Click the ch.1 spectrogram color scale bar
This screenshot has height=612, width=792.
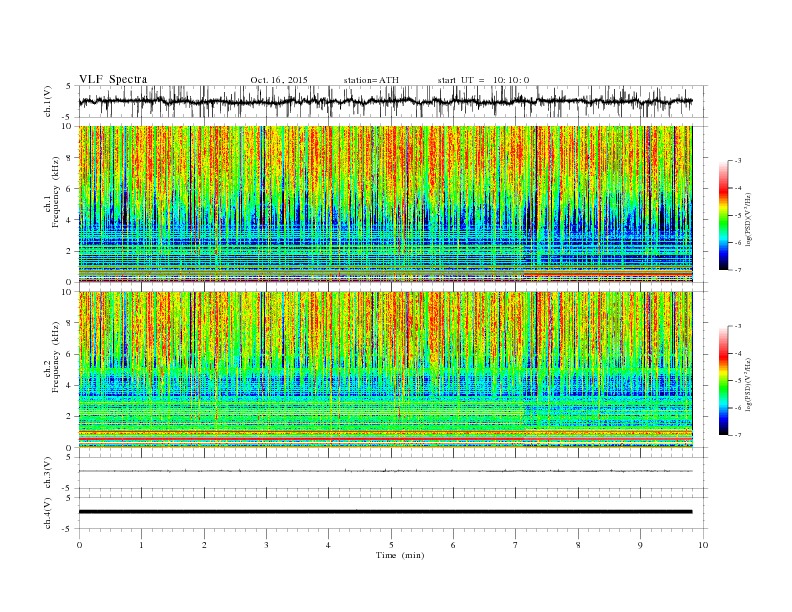724,215
